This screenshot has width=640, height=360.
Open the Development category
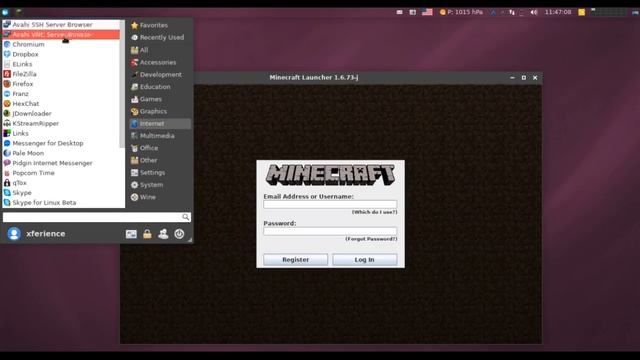point(160,75)
